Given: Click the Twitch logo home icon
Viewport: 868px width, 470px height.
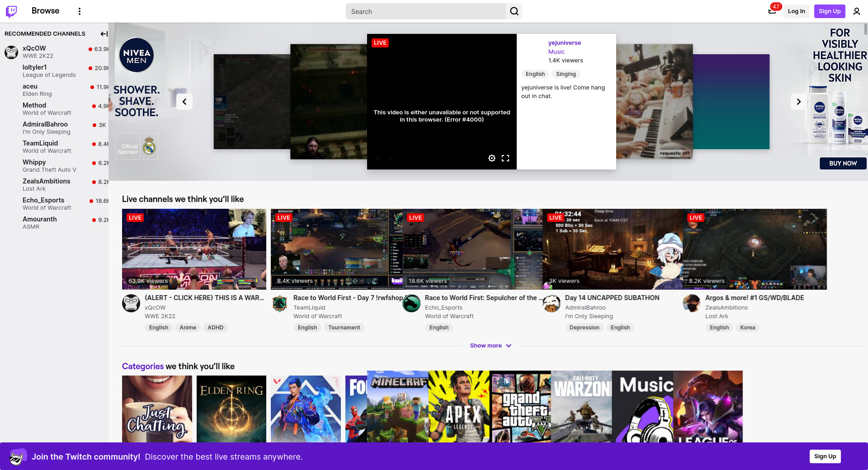Looking at the screenshot, I should tap(11, 11).
